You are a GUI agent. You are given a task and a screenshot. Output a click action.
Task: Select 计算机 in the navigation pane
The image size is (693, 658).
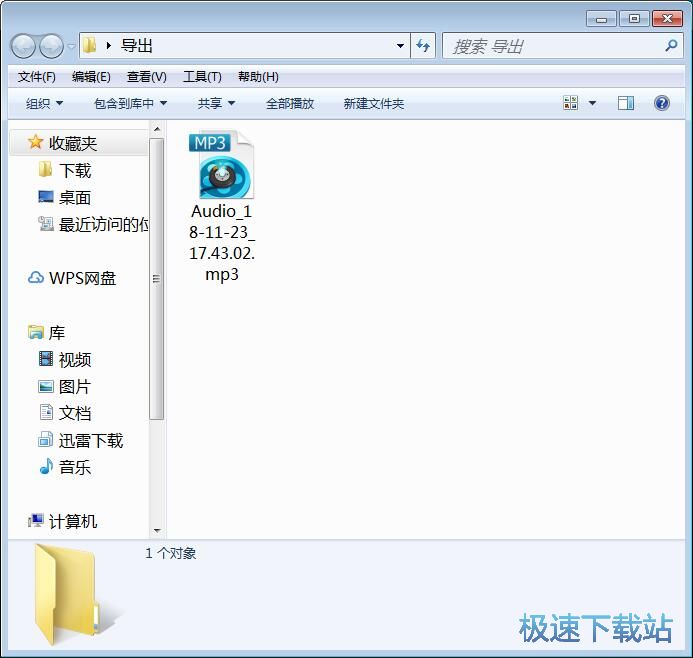[x=73, y=522]
